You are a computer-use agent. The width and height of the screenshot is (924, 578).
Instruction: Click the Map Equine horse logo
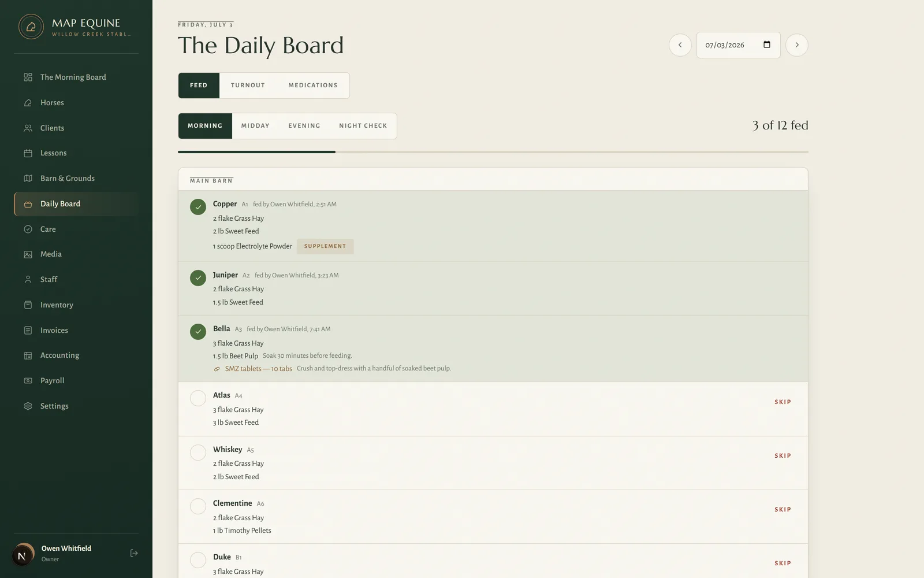[x=31, y=27]
